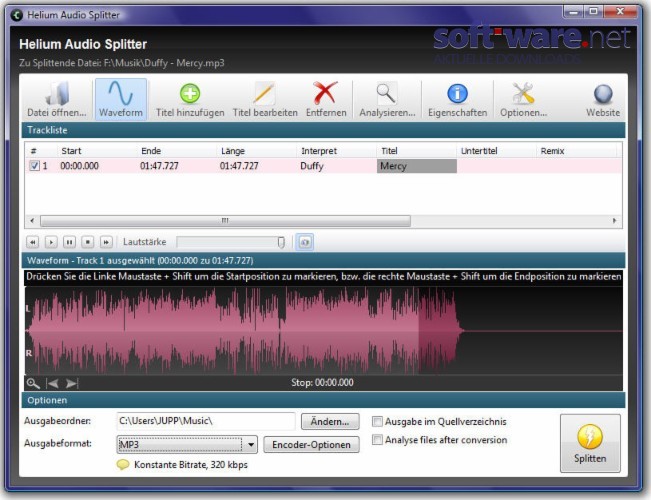The height and width of the screenshot is (500, 651).
Task: Jump to previous track button
Action: click(x=32, y=242)
